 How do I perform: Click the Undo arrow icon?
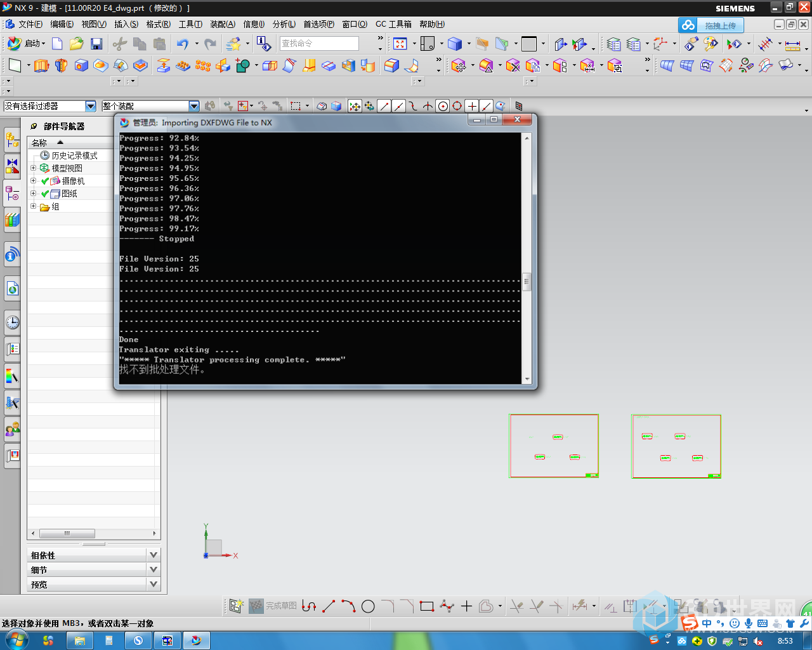(x=183, y=44)
